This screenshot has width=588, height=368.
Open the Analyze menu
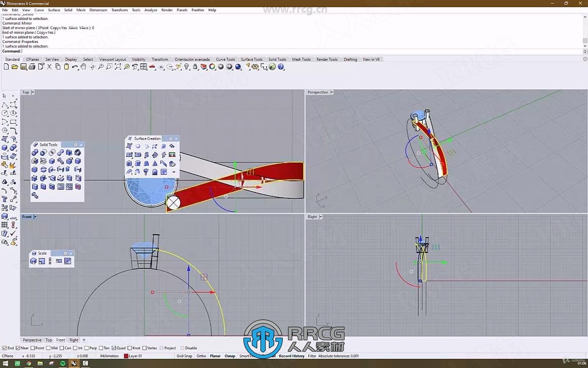click(151, 10)
